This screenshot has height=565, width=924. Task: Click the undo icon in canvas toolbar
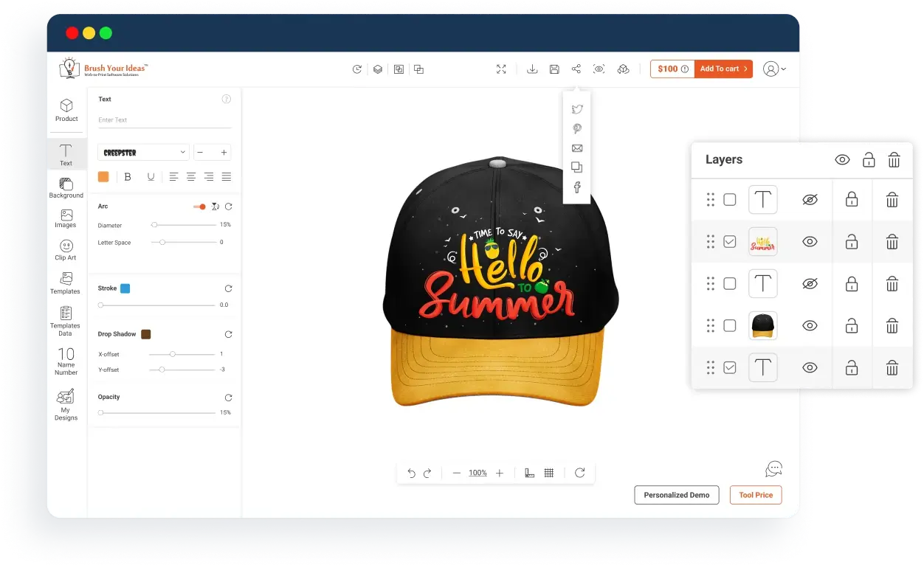412,472
